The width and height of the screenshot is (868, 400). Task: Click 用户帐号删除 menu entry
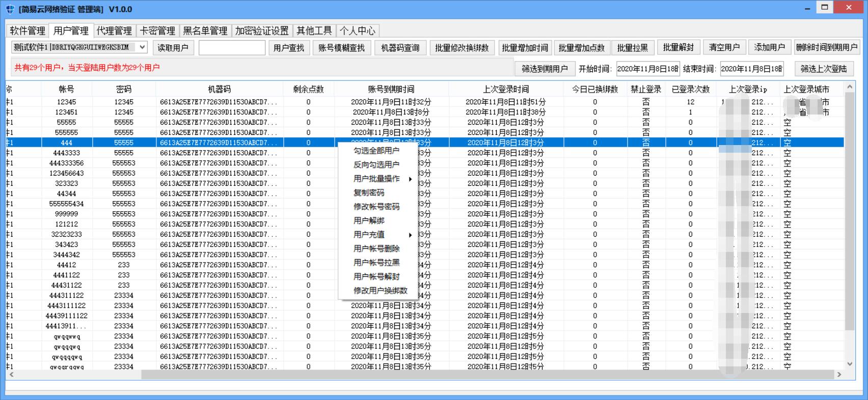click(x=376, y=249)
